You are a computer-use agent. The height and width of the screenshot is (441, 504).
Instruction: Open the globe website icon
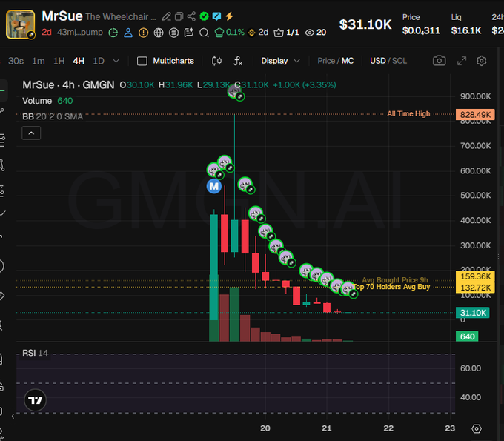click(x=159, y=33)
